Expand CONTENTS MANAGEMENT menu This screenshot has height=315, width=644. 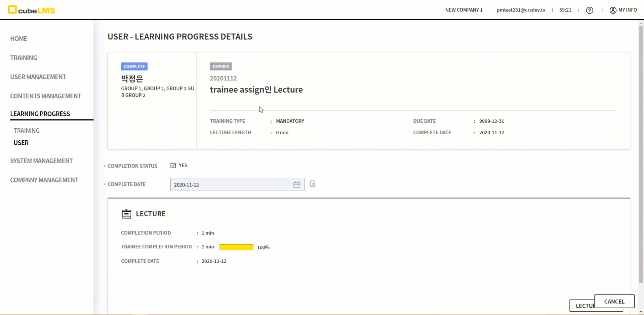[x=45, y=96]
